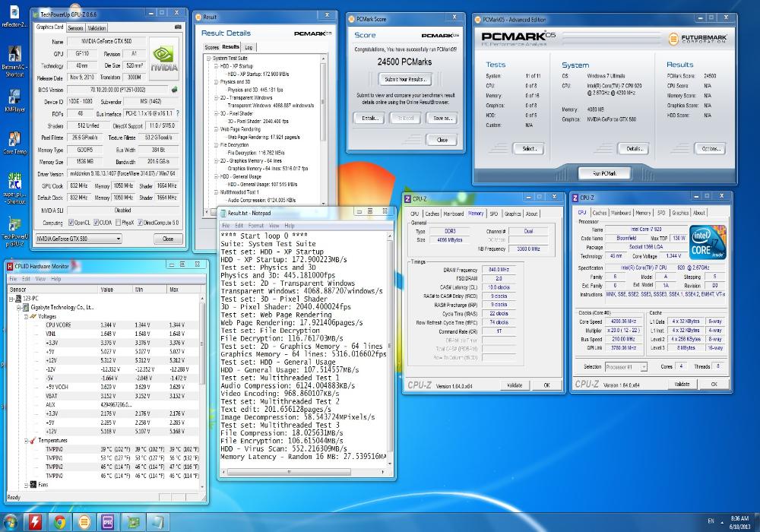
Task: Click the Notepad taskbar icon
Action: coord(157,522)
